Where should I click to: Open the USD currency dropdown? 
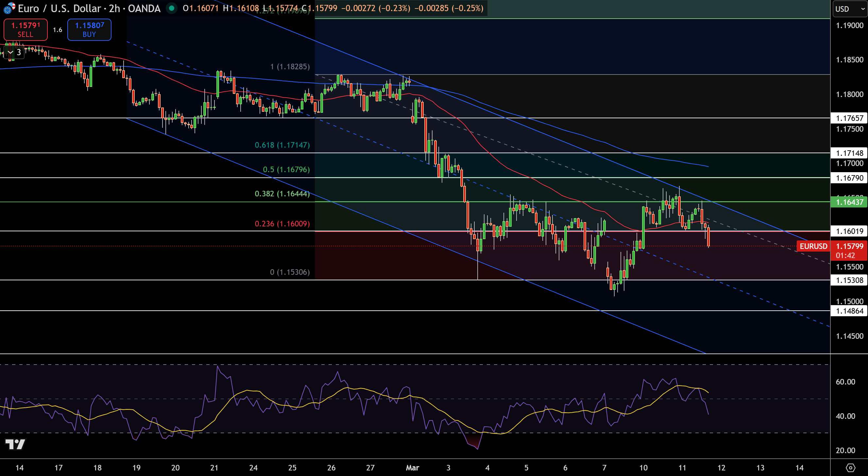(850, 9)
